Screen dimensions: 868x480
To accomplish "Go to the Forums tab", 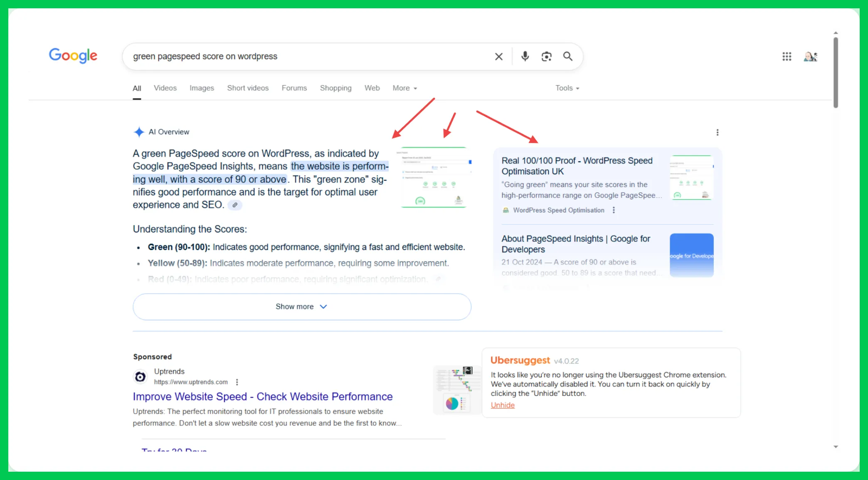I will [294, 88].
